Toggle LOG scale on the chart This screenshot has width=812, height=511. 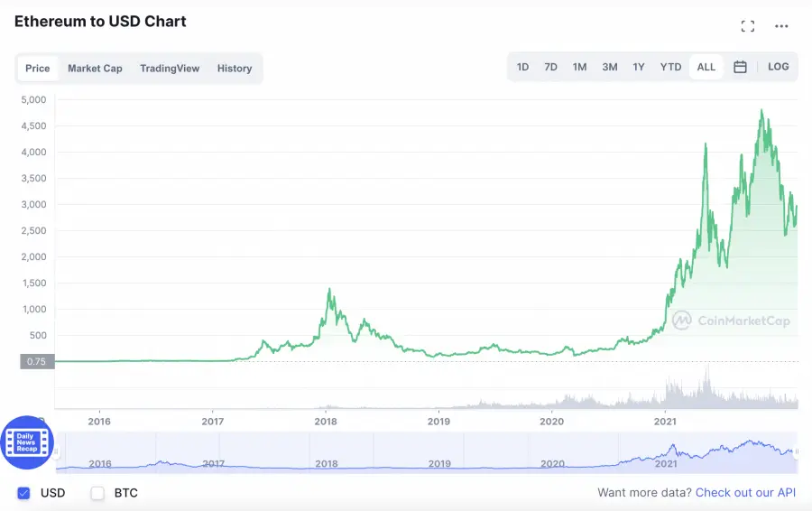pyautogui.click(x=778, y=67)
